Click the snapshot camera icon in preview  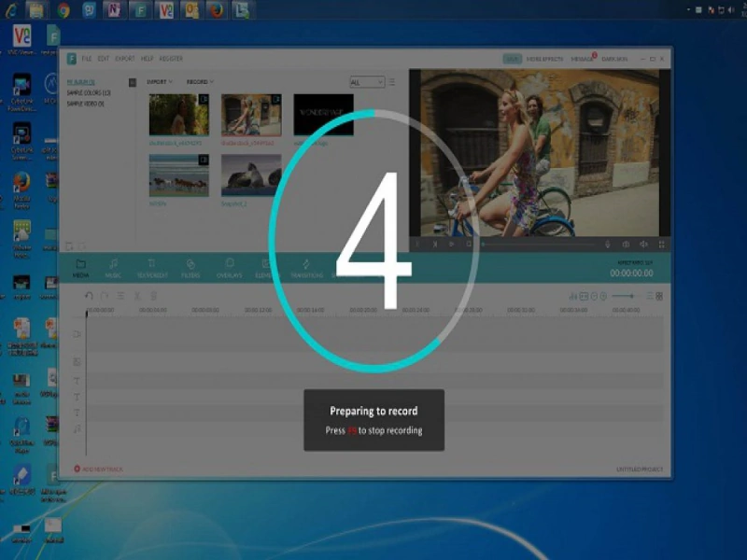click(x=626, y=244)
